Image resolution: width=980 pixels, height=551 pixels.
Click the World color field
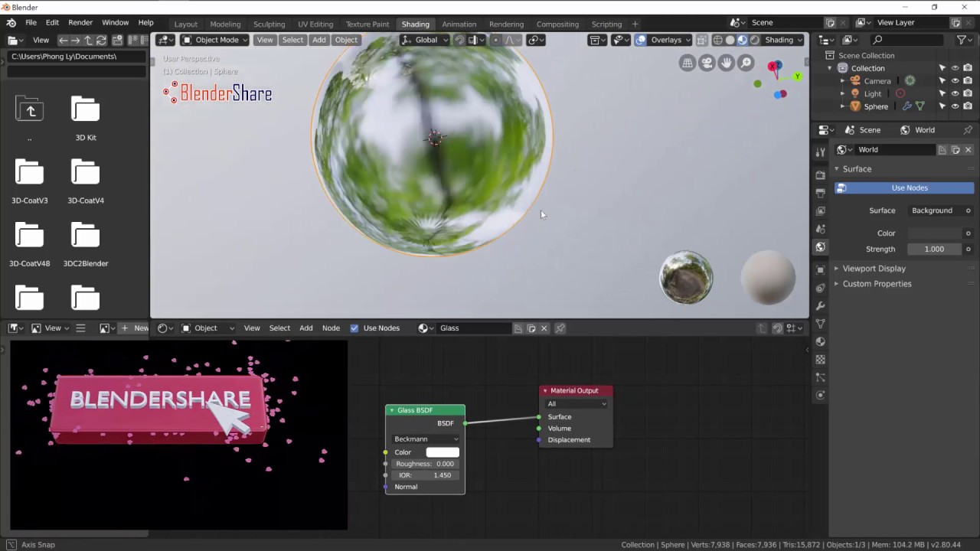pos(935,233)
